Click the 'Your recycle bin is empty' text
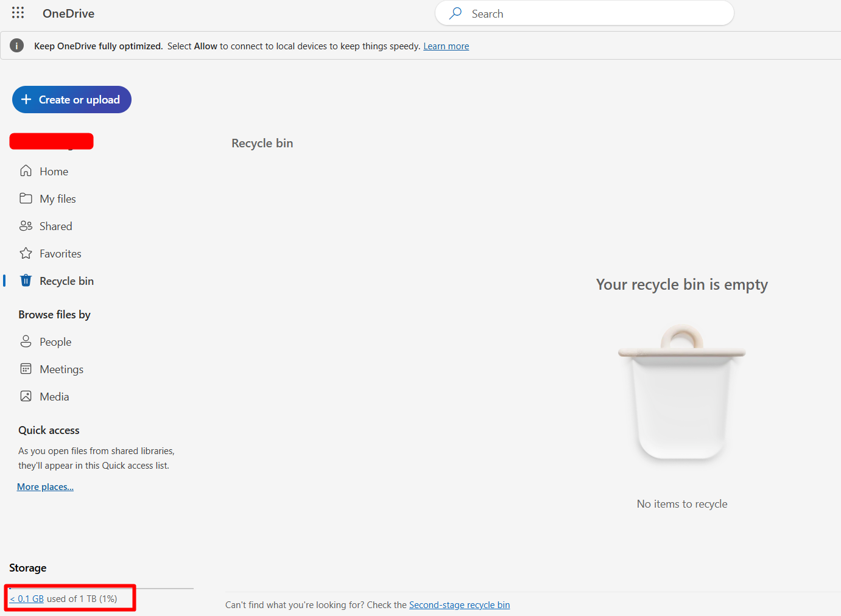Image resolution: width=841 pixels, height=616 pixels. pos(682,285)
